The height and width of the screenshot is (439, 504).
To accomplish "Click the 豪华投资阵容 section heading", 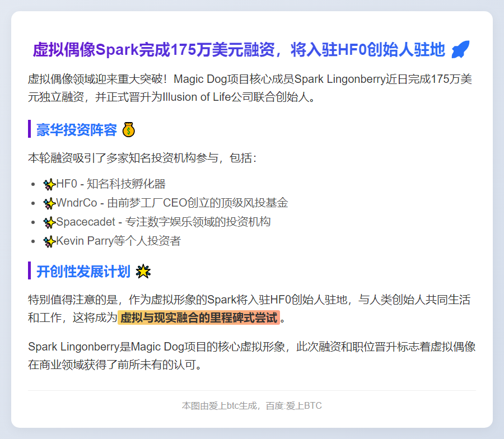I will pyautogui.click(x=77, y=130).
